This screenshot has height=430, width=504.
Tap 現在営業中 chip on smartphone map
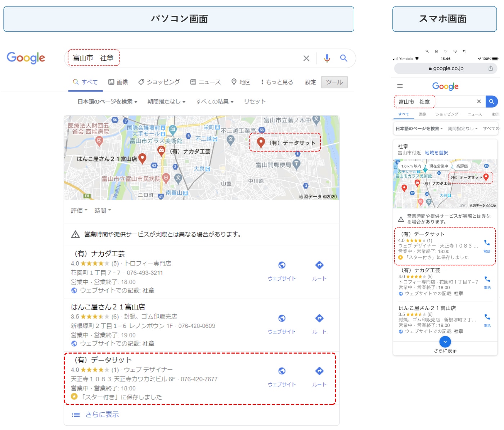439,166
